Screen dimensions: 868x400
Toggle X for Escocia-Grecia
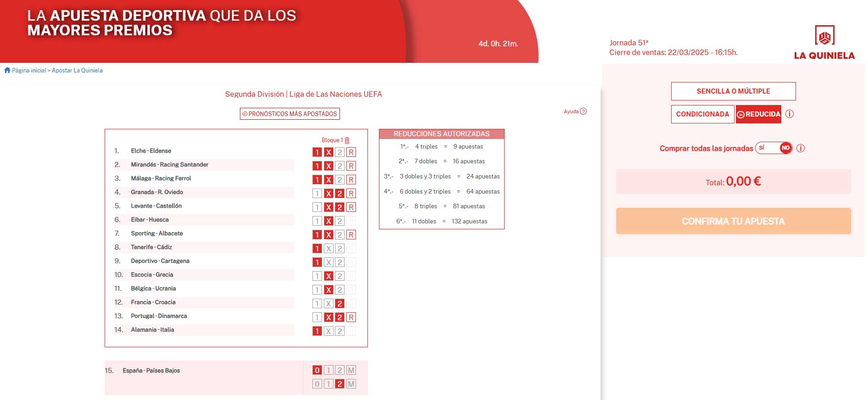(328, 276)
